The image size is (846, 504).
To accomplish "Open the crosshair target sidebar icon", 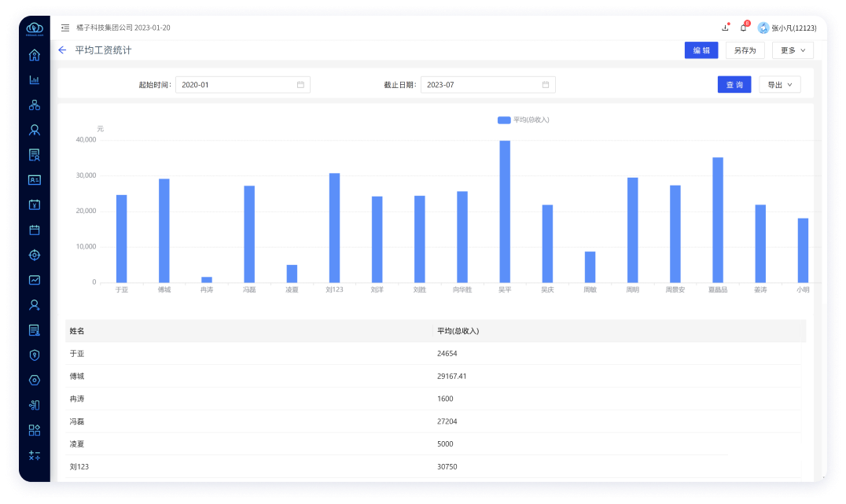I will pos(35,256).
